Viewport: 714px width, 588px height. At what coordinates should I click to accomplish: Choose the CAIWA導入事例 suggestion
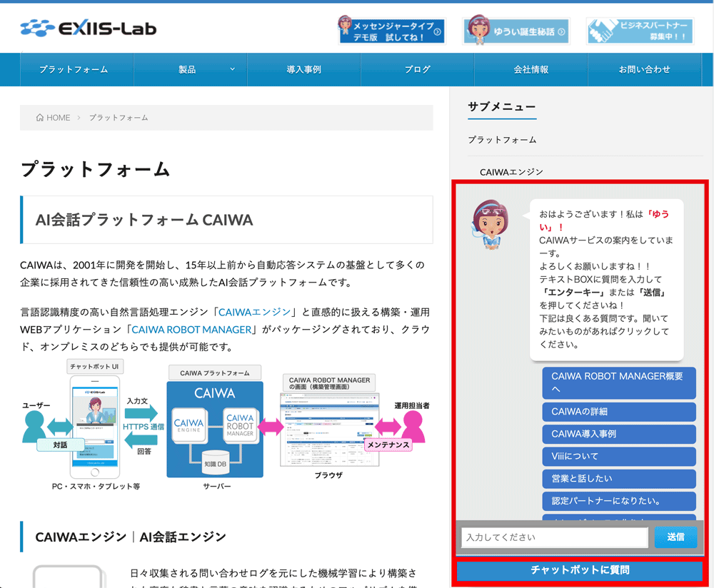[619, 434]
